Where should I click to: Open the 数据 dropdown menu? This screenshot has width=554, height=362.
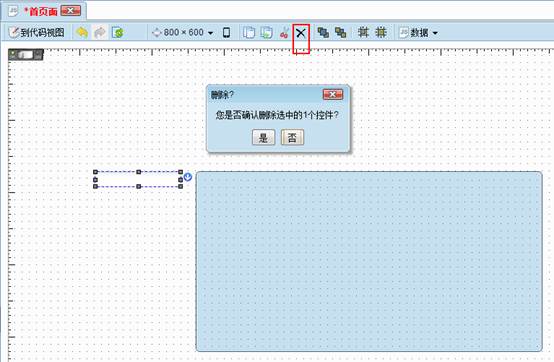point(419,32)
